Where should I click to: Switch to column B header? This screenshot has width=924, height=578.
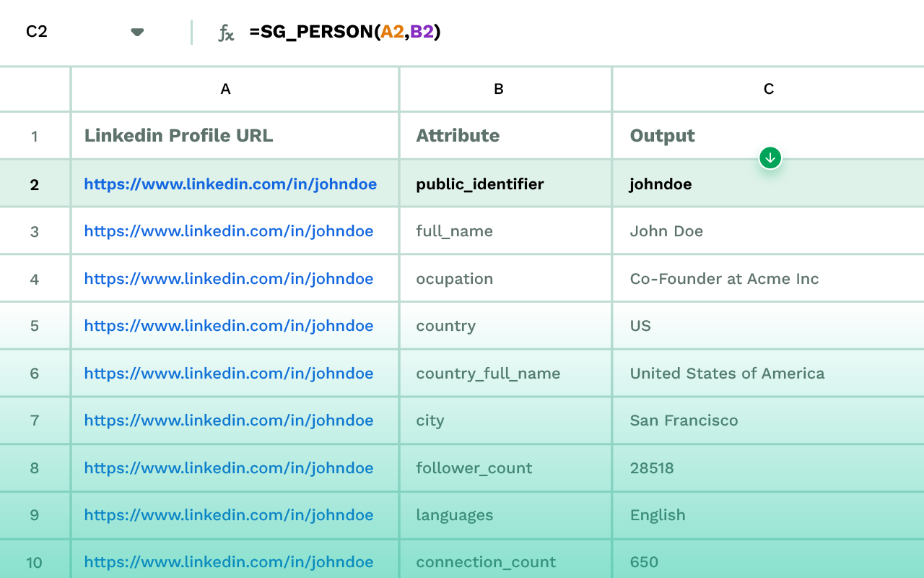click(x=498, y=88)
